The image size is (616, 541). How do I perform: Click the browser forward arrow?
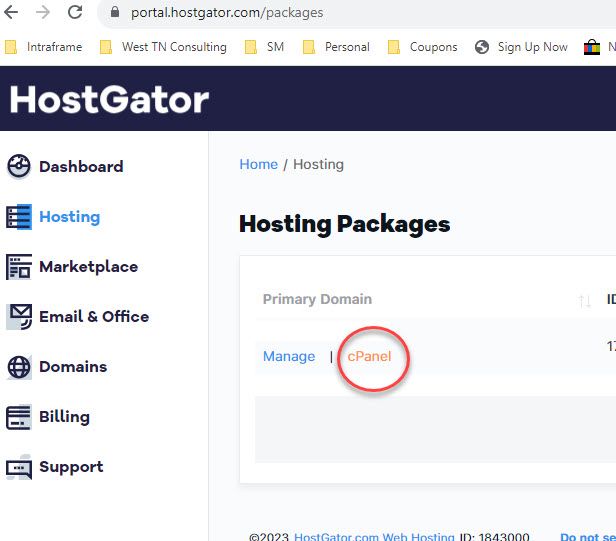42,13
